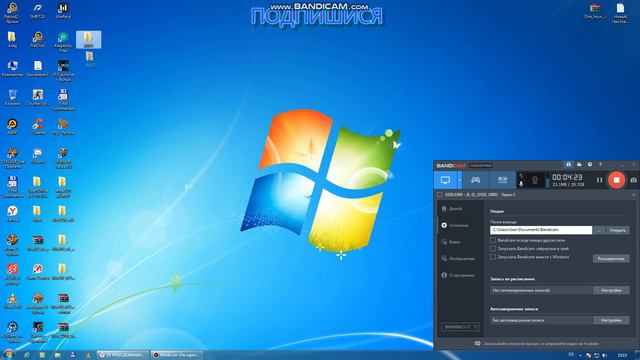Select the highlighted folder icon on desktop
The image size is (640, 360).
click(88, 40)
